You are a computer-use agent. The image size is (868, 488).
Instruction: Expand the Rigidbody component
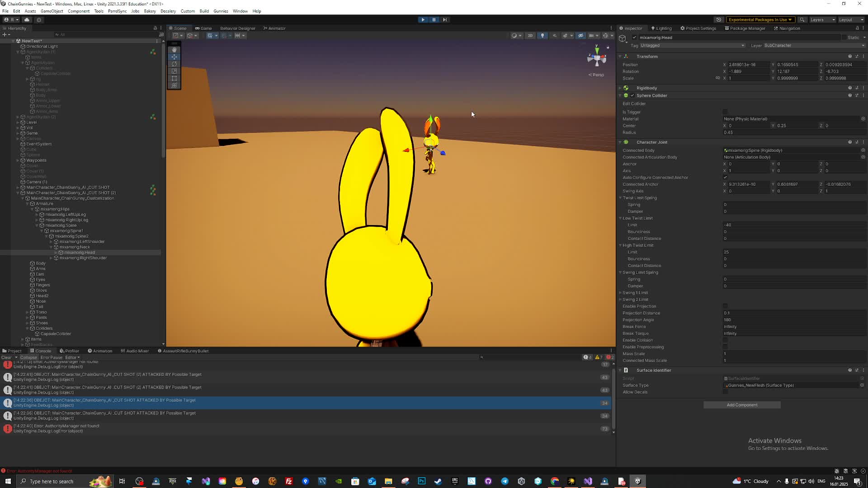click(620, 88)
